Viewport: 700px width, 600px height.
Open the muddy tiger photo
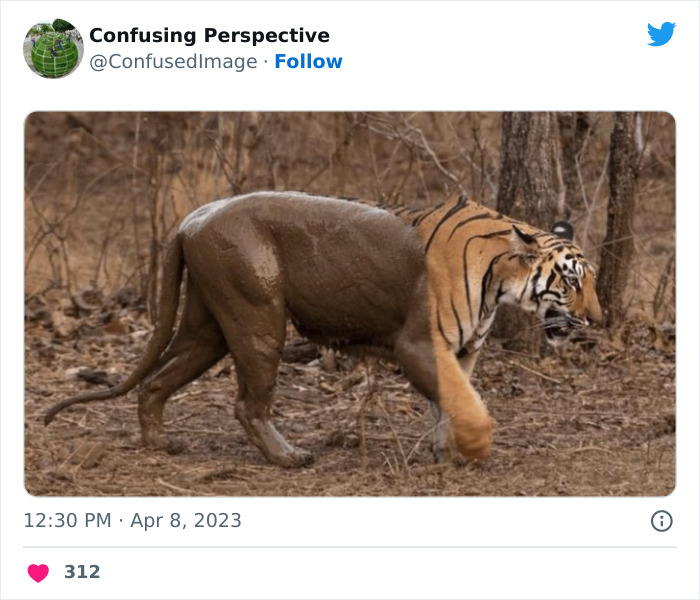pyautogui.click(x=350, y=304)
